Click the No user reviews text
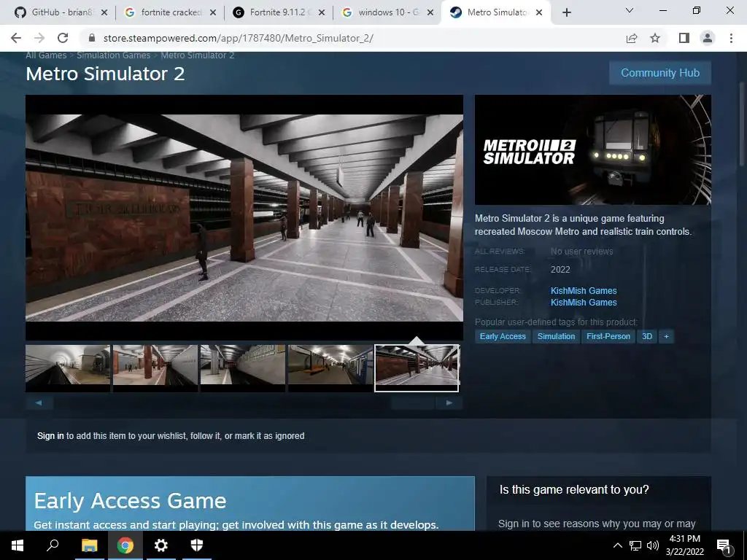Screen dimensions: 747x560 tap(581, 252)
